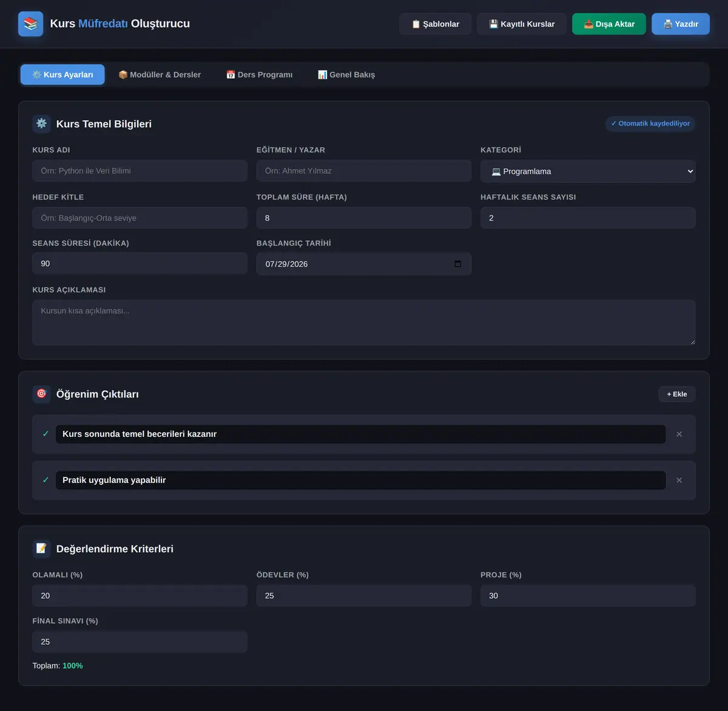This screenshot has height=711, width=728.
Task: Open Şablonlar templates
Action: (435, 24)
